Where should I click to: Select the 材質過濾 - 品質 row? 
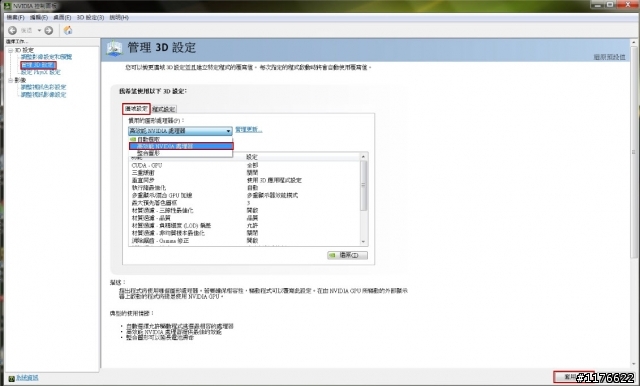point(245,218)
